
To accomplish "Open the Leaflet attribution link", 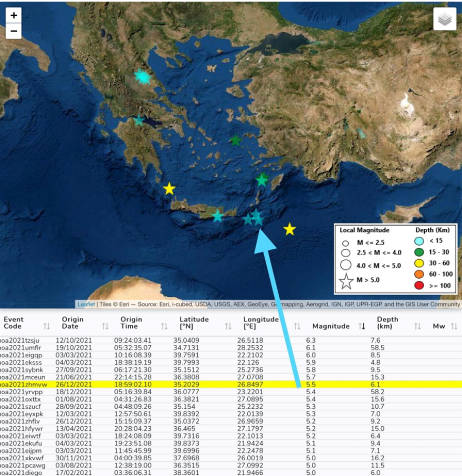I will (86, 304).
